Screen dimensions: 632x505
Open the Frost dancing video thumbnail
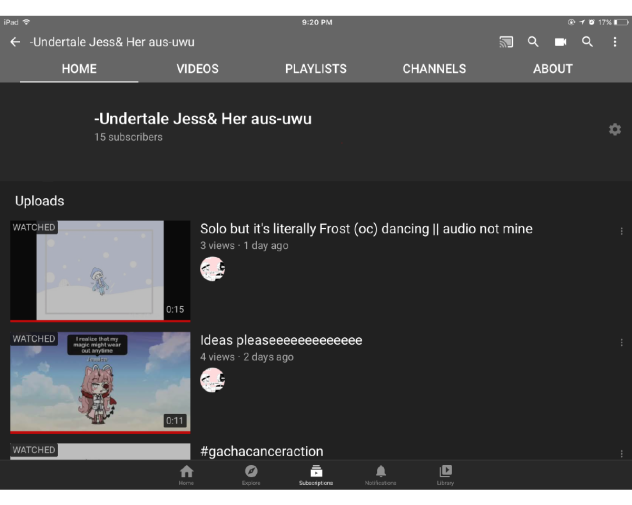pos(100,271)
